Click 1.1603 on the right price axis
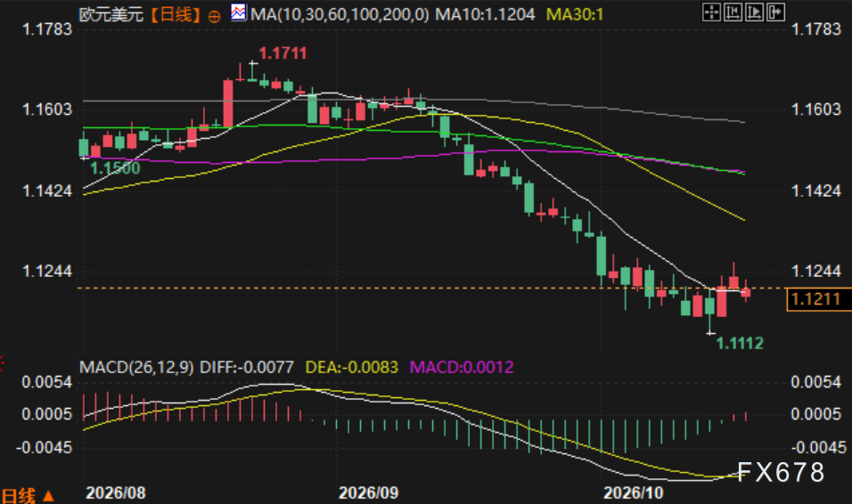 [x=816, y=110]
